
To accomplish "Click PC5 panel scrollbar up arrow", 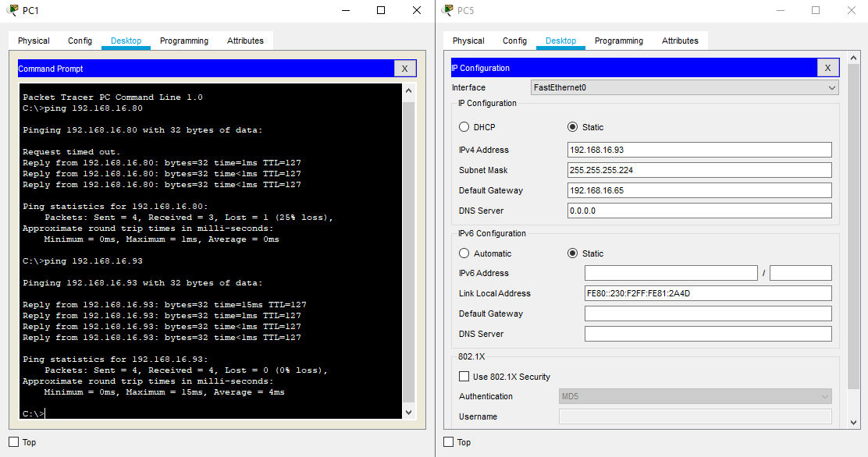I will click(854, 58).
